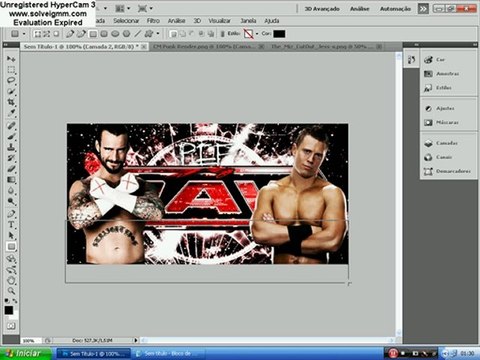
Task: Click the Cor black swatch in options bar
Action: 279,34
